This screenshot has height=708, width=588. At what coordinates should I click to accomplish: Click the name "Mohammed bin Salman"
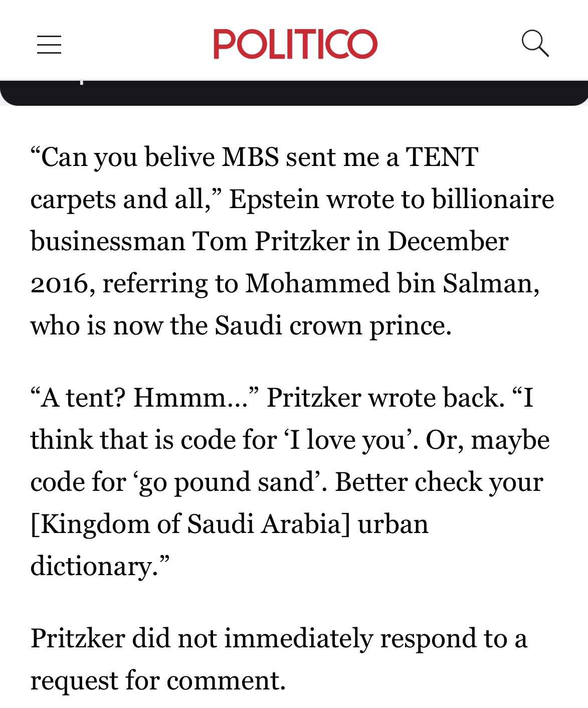tap(391, 284)
